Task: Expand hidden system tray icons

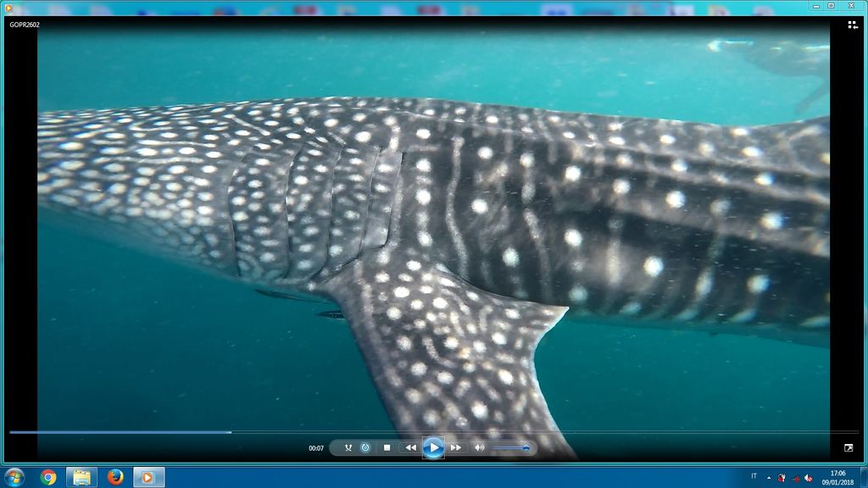Action: (769, 477)
